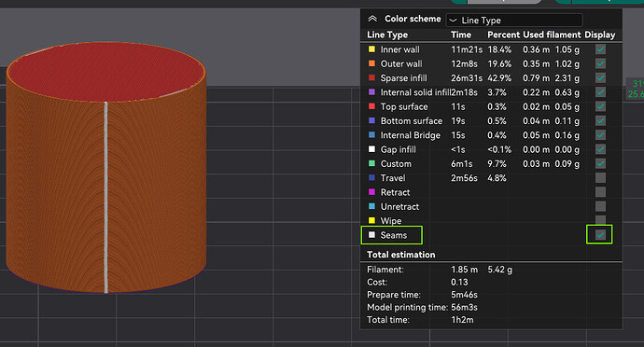The width and height of the screenshot is (644, 347).
Task: Click the Time column header
Action: pyautogui.click(x=461, y=35)
